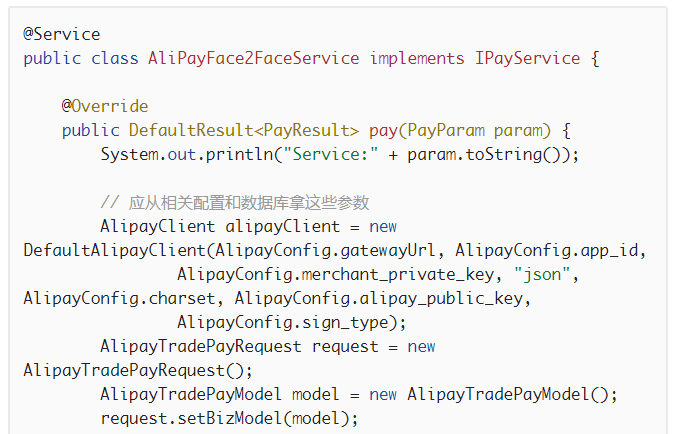Click the DefaultAlipayClient constructor name
This screenshot has height=434, width=674.
[114, 251]
